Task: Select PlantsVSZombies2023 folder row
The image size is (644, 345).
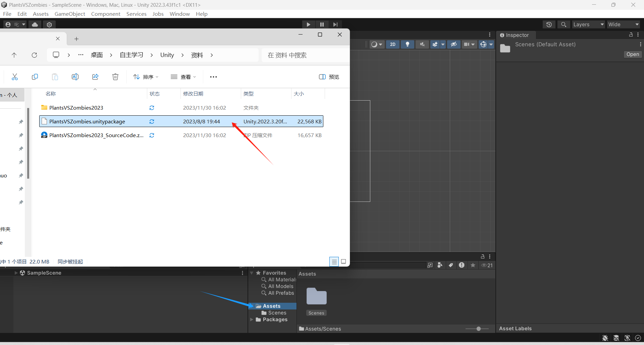Action: point(181,108)
